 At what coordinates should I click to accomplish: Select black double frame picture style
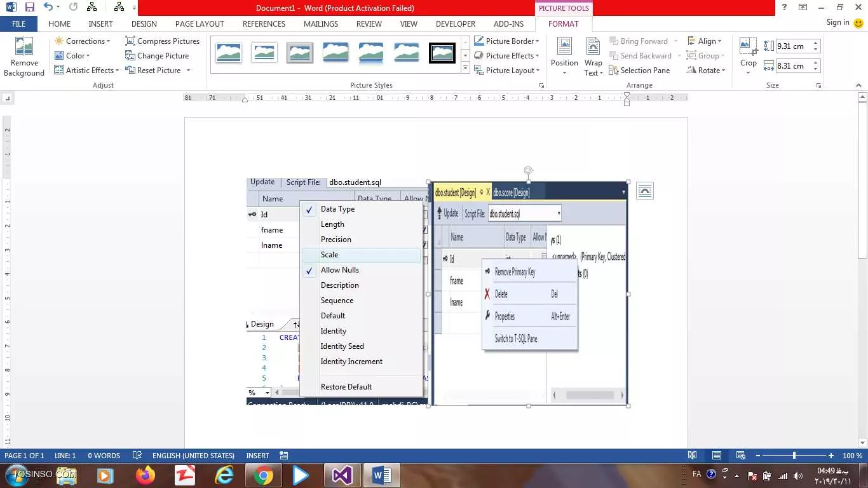tap(442, 52)
